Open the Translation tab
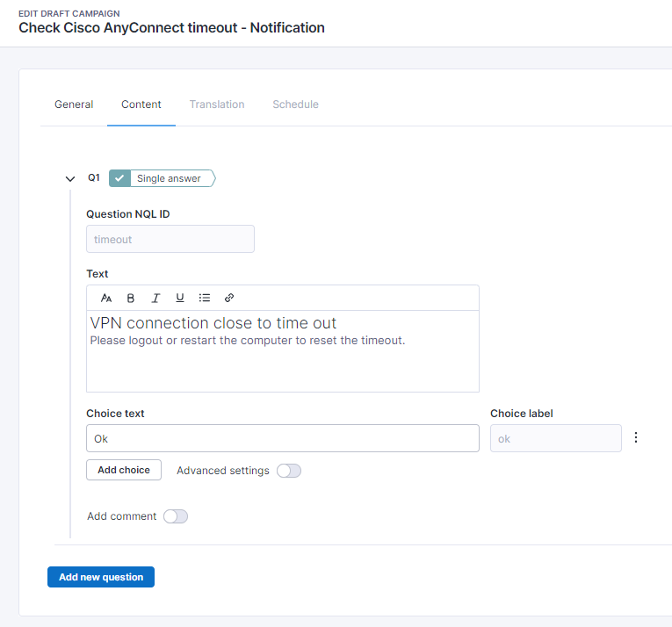Screen dimensions: 672x627 (217, 104)
